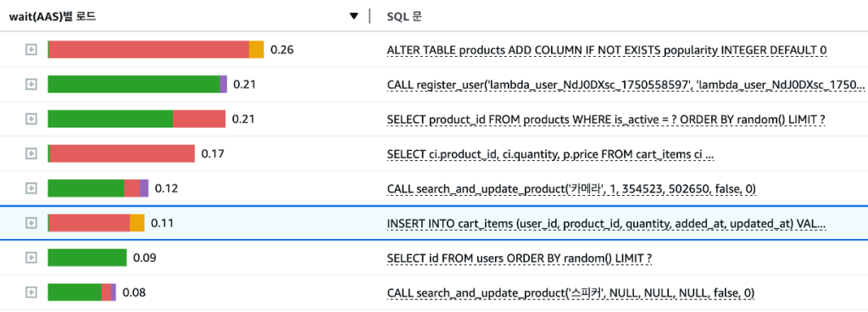Click the green segment of the 0.08 bar
868x312 pixels.
(x=75, y=292)
